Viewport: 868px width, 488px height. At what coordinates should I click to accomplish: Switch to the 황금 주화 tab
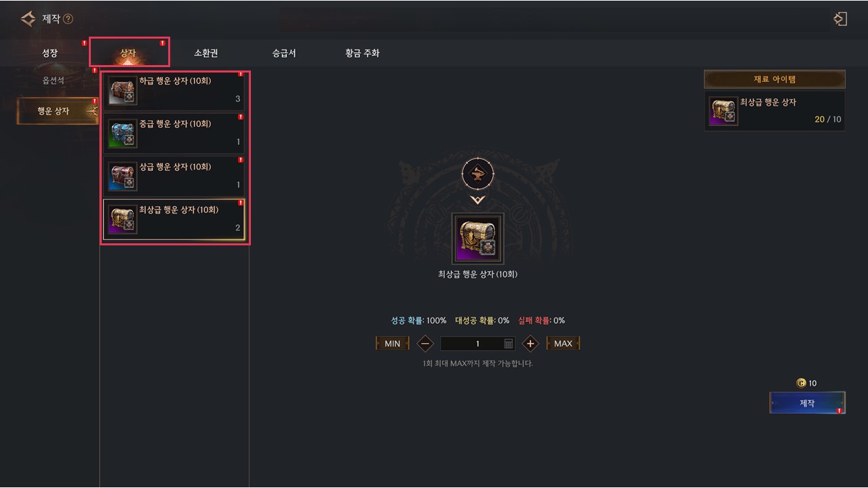(x=362, y=53)
